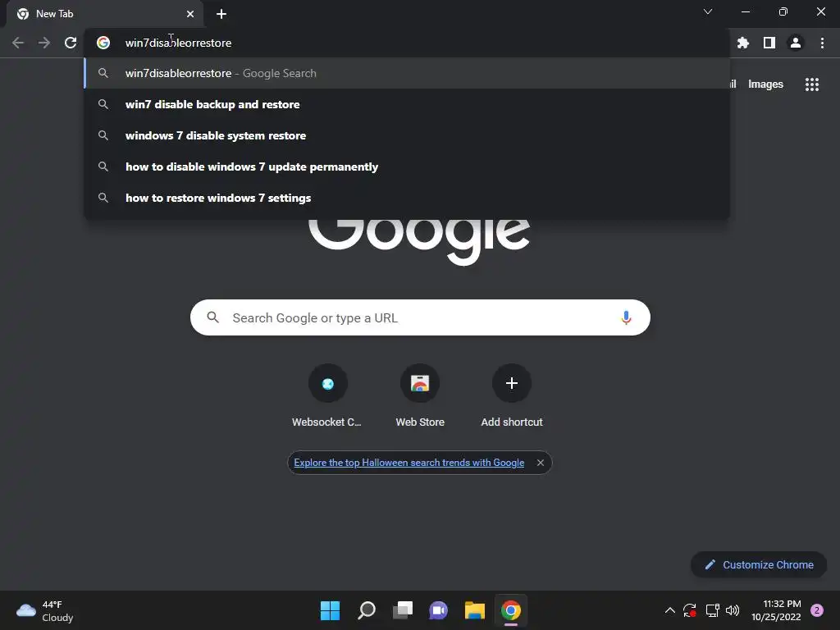Click the Google icon in the address bar

[103, 43]
